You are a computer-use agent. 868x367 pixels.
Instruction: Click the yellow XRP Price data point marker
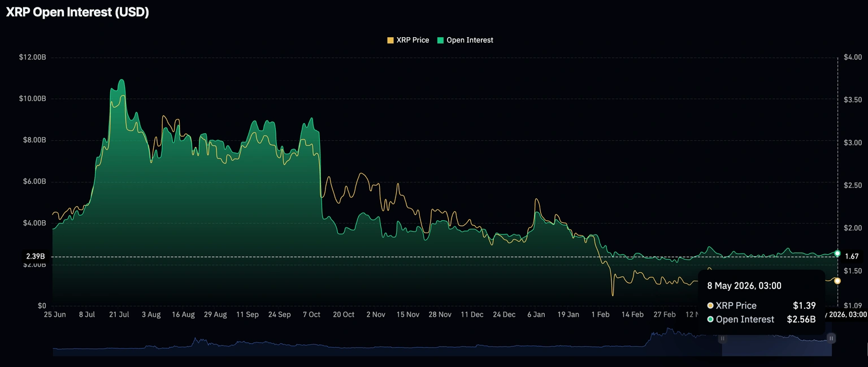point(837,281)
